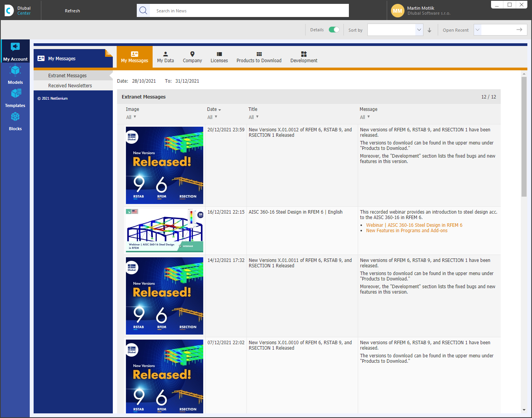The width and height of the screenshot is (532, 418).
Task: Click the 14/12/2021 17:32 date cell
Action: coord(226,260)
